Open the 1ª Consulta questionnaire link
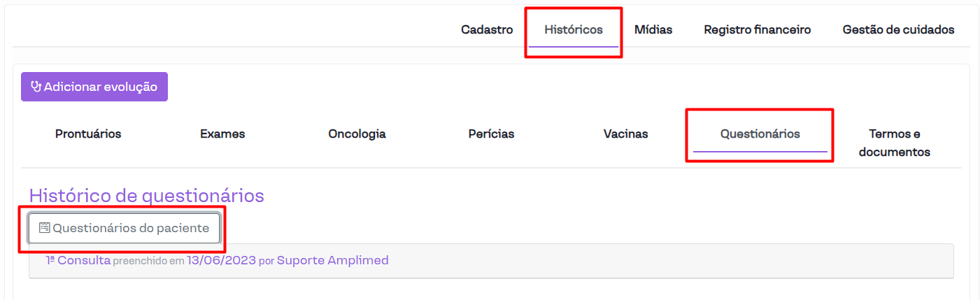Screen dimensions: 980x300 pos(78,261)
